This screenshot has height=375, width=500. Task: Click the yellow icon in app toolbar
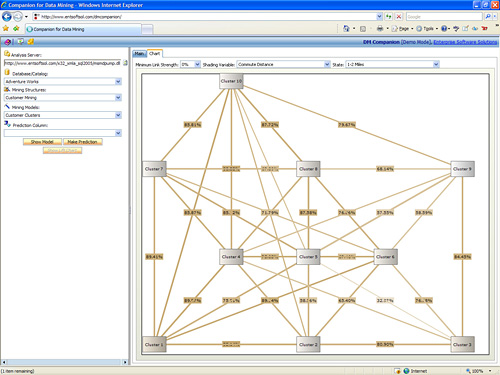pos(31,41)
